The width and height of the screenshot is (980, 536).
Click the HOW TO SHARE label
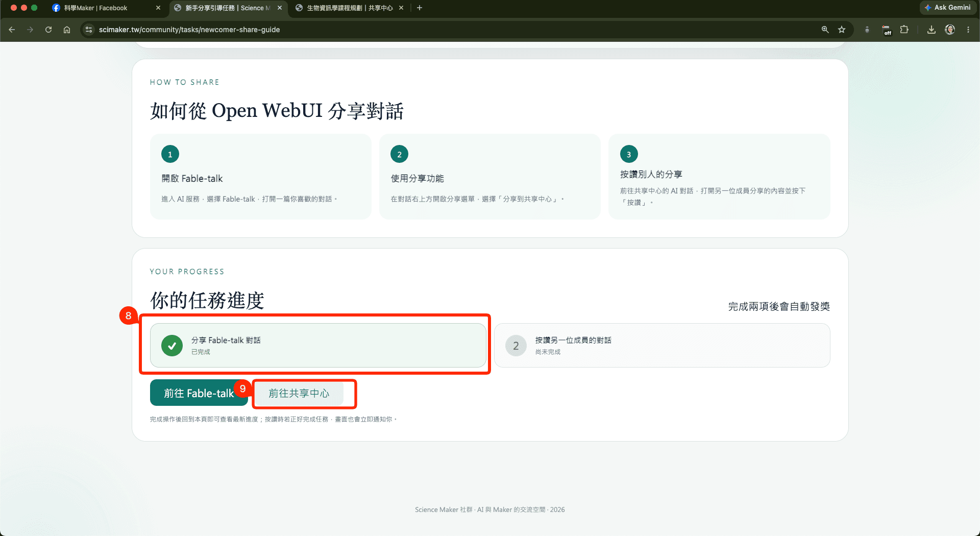(x=184, y=82)
